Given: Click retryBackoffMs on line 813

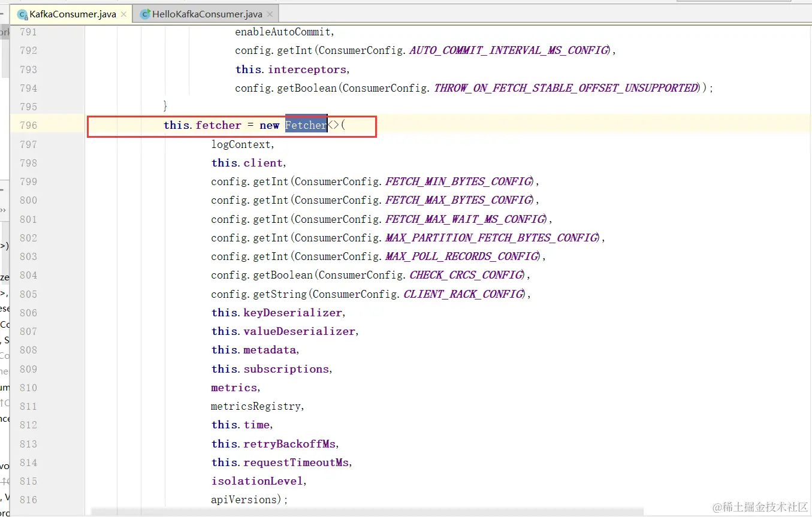Looking at the screenshot, I should click(289, 443).
